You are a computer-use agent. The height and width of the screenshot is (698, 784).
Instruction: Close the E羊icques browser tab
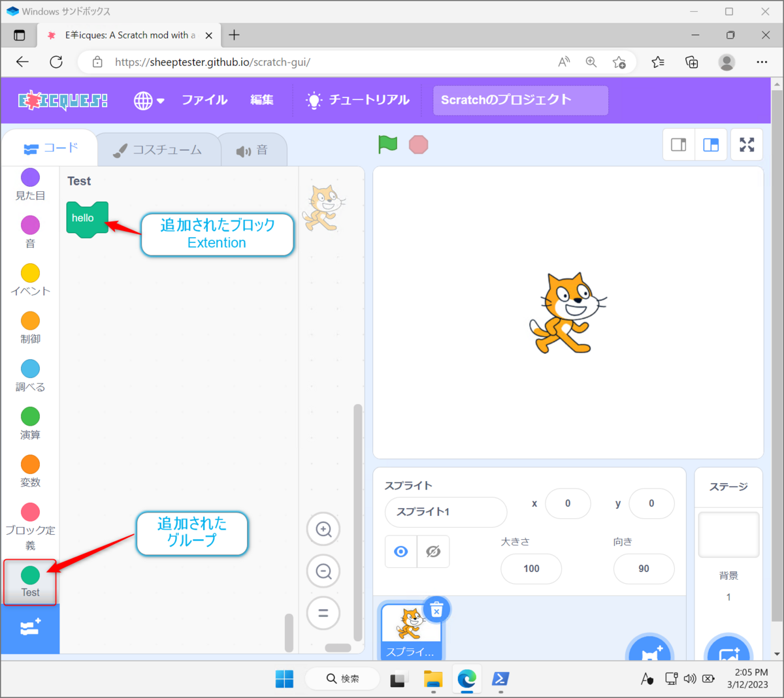[x=208, y=35]
